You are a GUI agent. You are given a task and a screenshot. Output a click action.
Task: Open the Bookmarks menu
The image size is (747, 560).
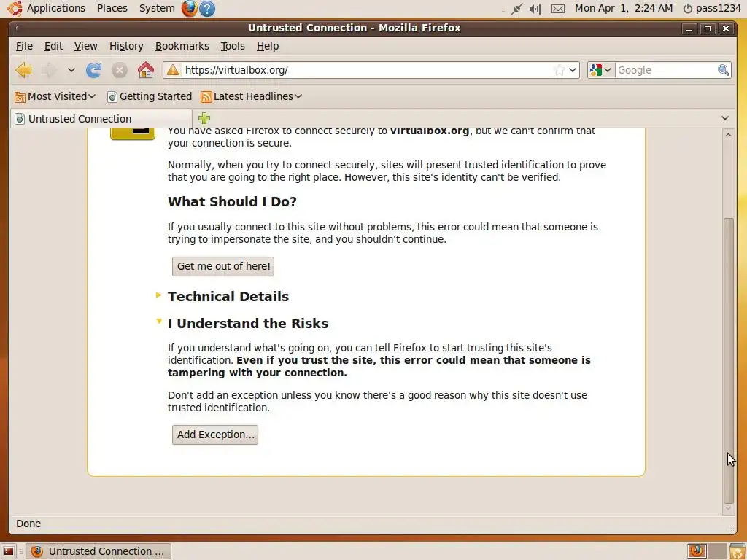tap(182, 46)
